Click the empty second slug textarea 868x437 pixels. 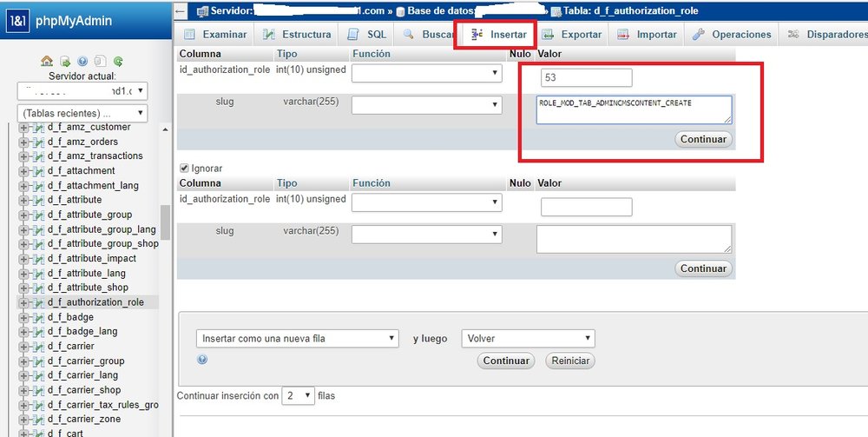[634, 239]
